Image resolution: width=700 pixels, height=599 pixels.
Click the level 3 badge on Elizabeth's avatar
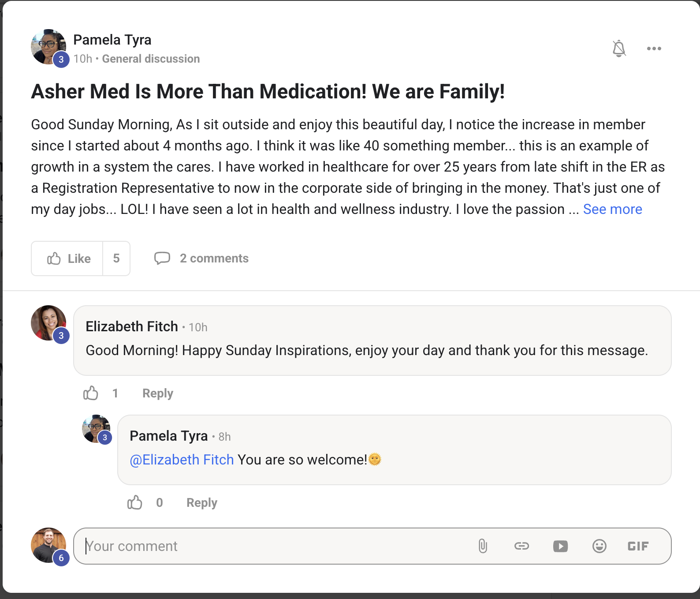tap(61, 336)
